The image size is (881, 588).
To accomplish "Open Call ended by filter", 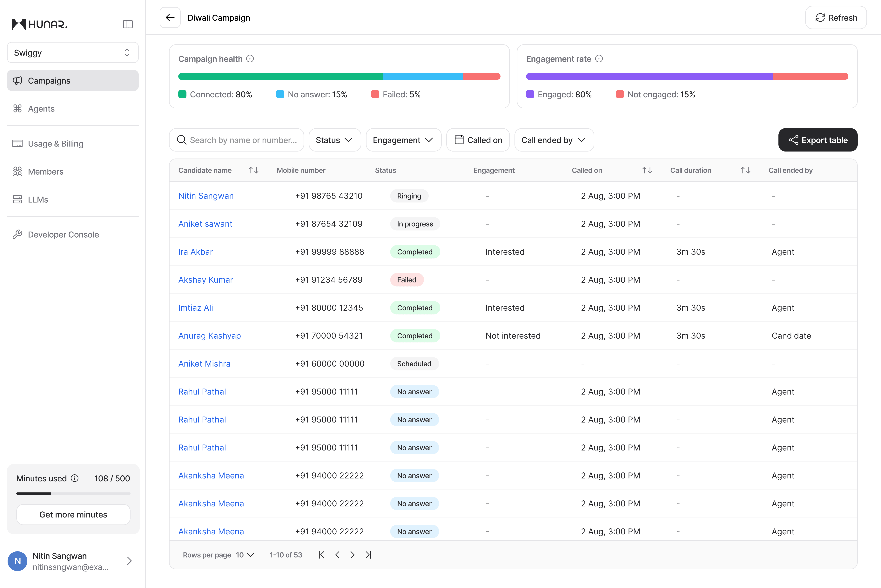I will pos(554,140).
